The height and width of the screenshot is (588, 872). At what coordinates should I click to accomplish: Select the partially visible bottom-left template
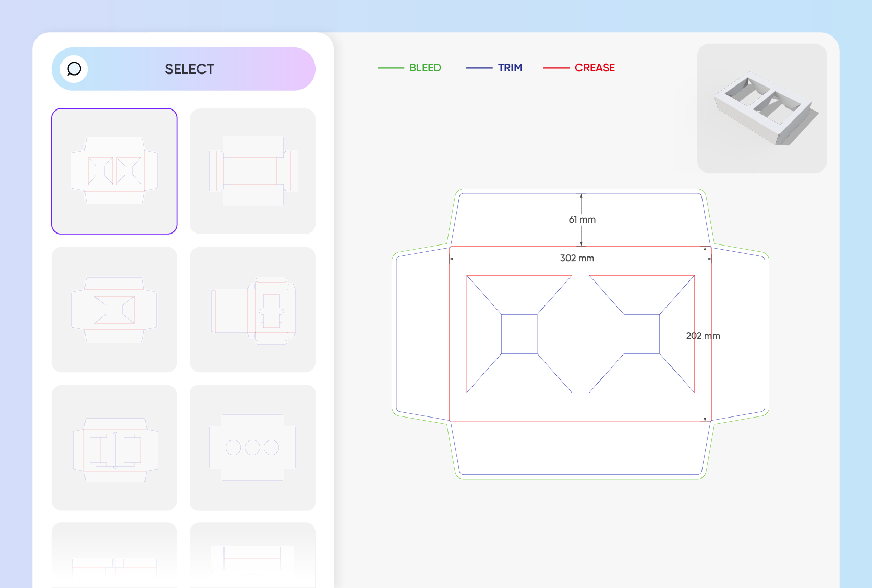[x=114, y=555]
